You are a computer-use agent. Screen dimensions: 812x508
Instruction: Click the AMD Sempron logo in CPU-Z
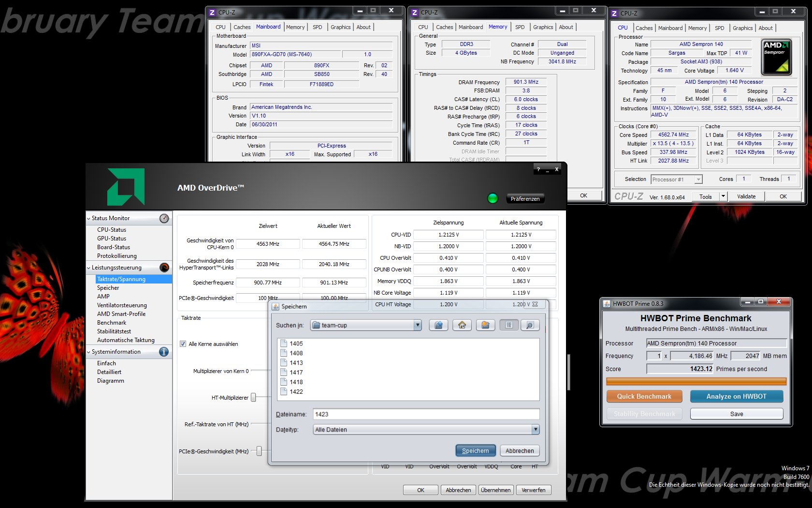(x=776, y=57)
